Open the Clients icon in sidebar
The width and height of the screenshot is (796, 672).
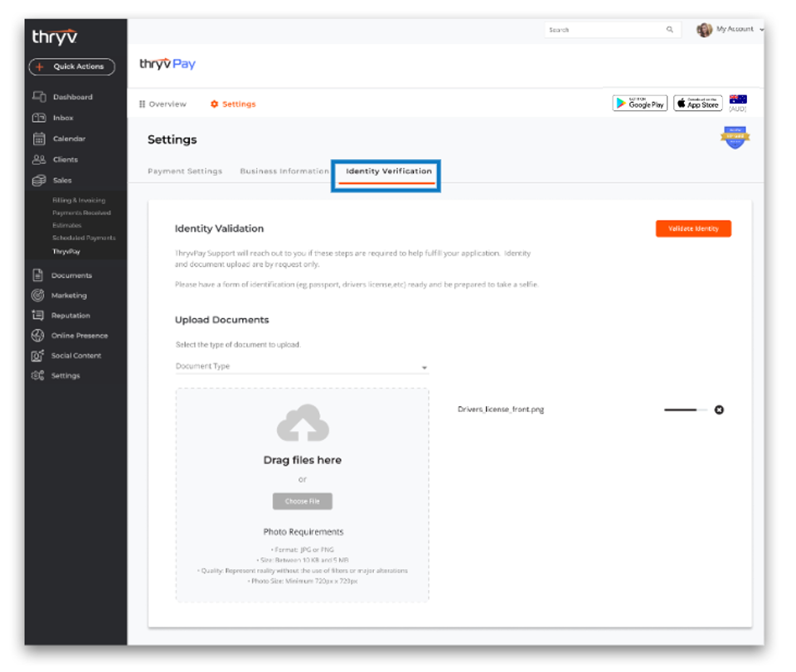tap(39, 159)
